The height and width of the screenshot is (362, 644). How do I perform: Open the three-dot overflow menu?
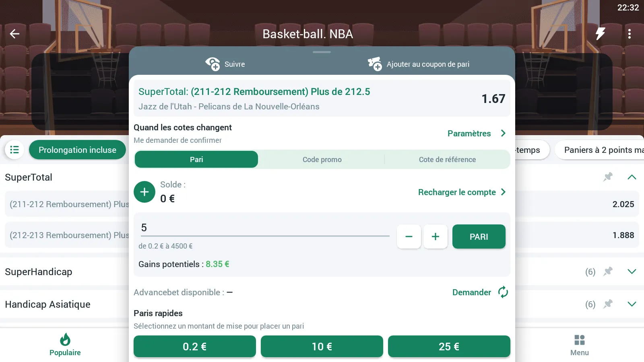[630, 34]
